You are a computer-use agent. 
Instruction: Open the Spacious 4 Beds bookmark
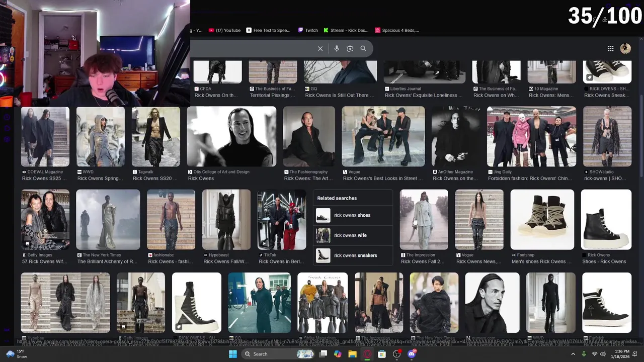coord(397,30)
